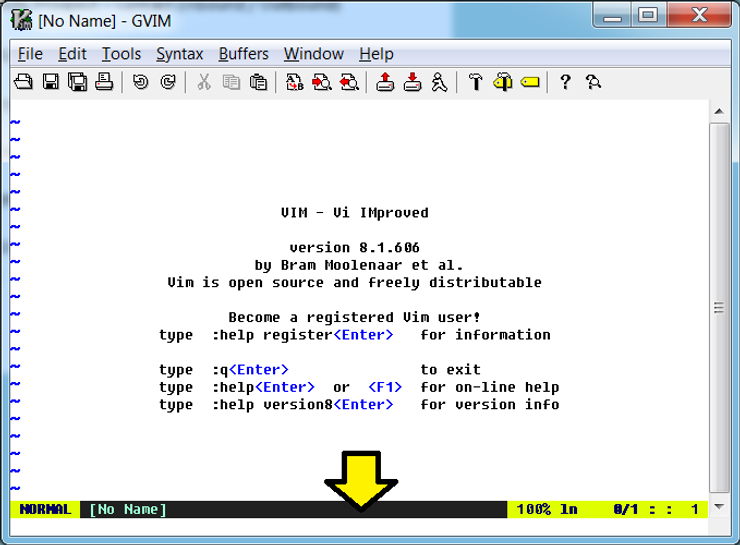This screenshot has height=545, width=740.
Task: Undo last change with toolbar icon
Action: coord(141,82)
